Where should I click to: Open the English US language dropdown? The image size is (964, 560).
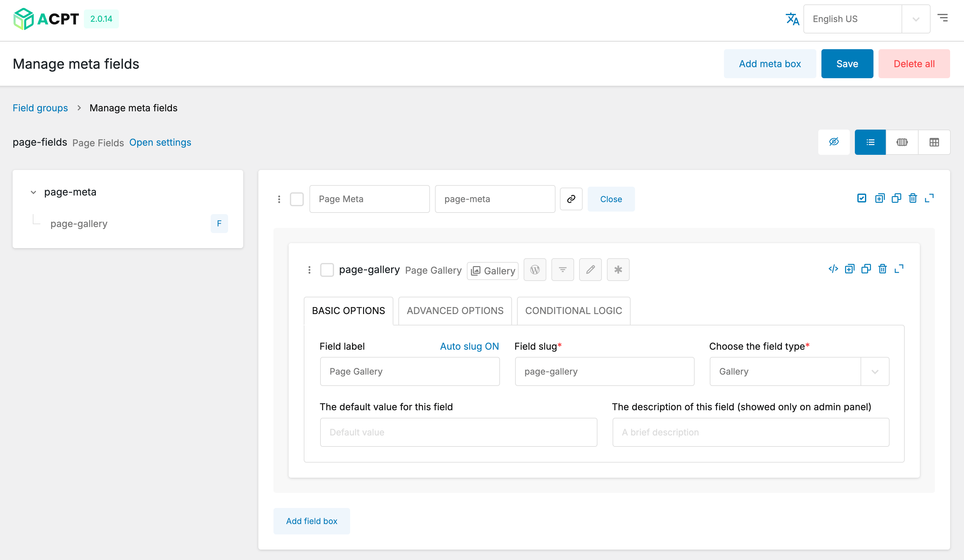pyautogui.click(x=867, y=19)
